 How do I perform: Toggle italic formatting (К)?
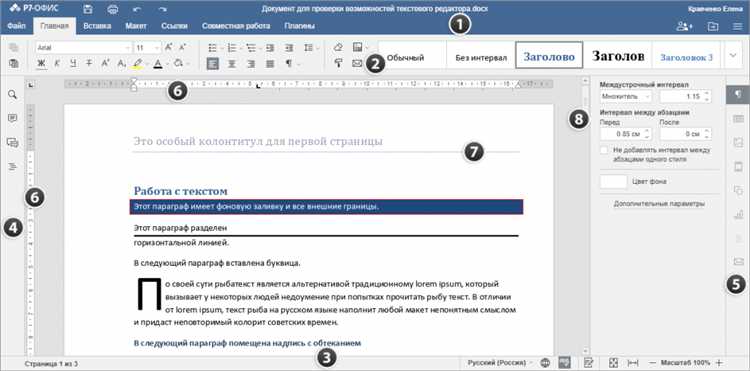click(57, 63)
